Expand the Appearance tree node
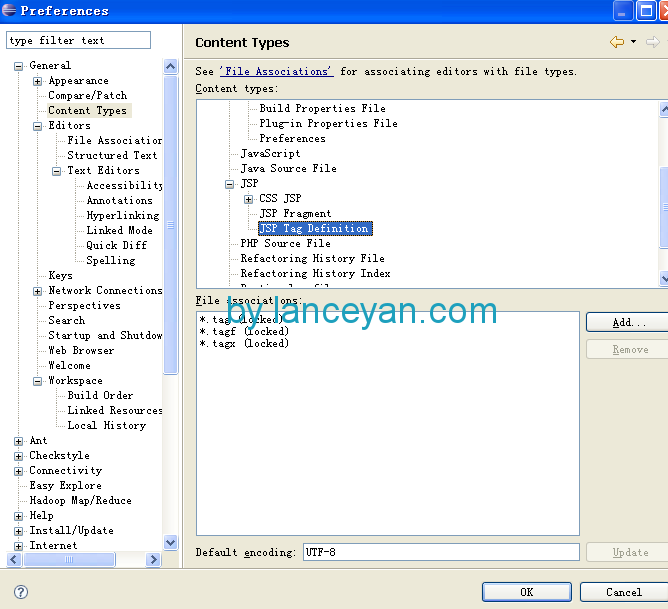668x609 pixels. 37,81
